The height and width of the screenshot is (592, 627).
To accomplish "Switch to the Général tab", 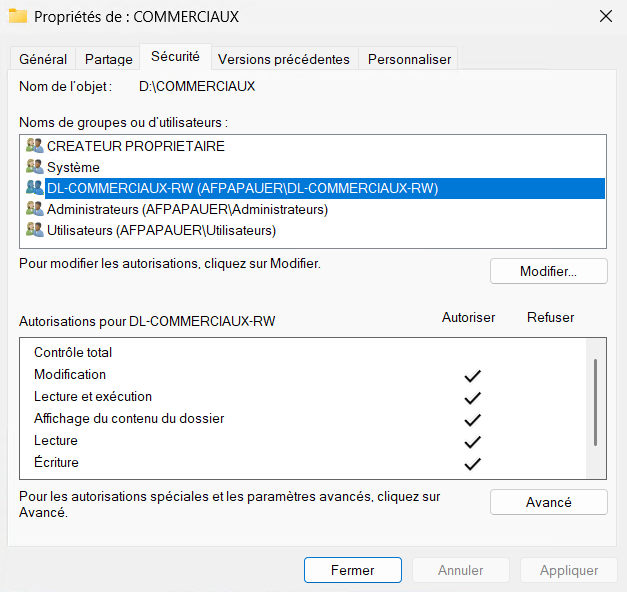I will coord(43,59).
